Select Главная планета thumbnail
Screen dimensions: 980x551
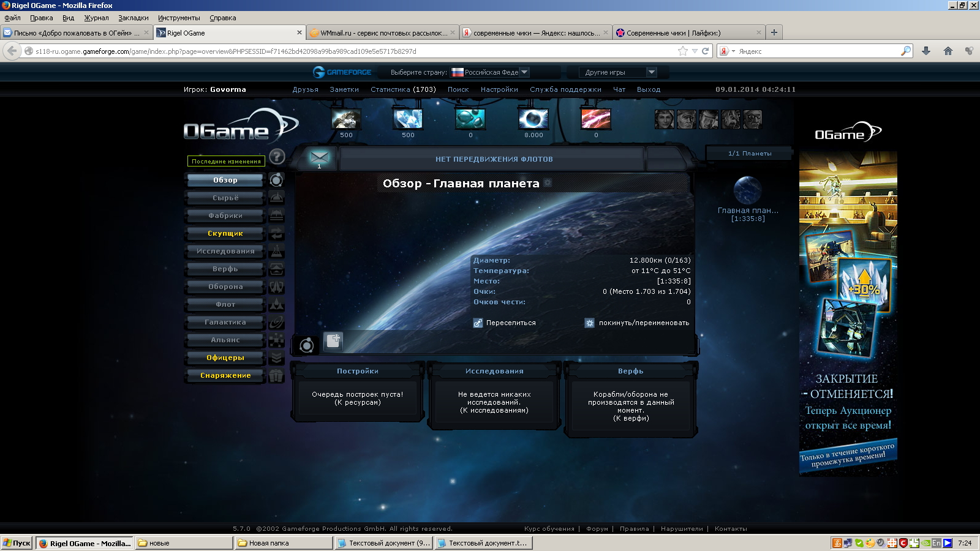click(x=747, y=190)
